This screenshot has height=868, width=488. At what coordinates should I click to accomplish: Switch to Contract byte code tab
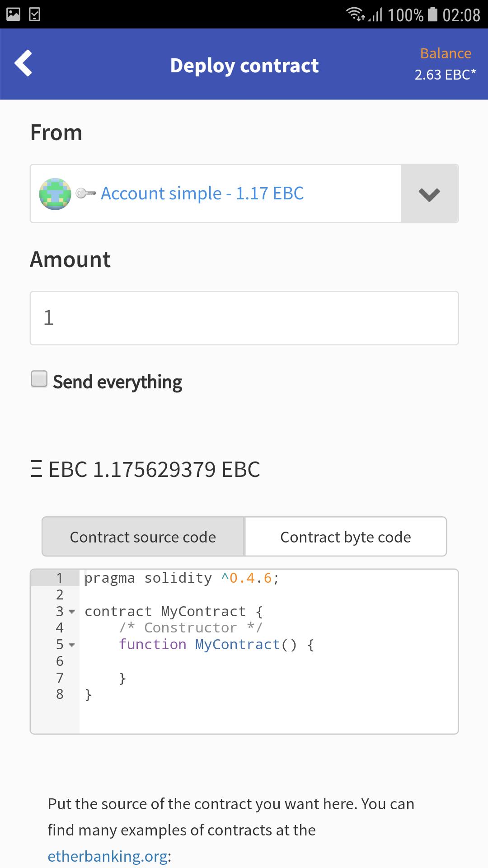346,537
